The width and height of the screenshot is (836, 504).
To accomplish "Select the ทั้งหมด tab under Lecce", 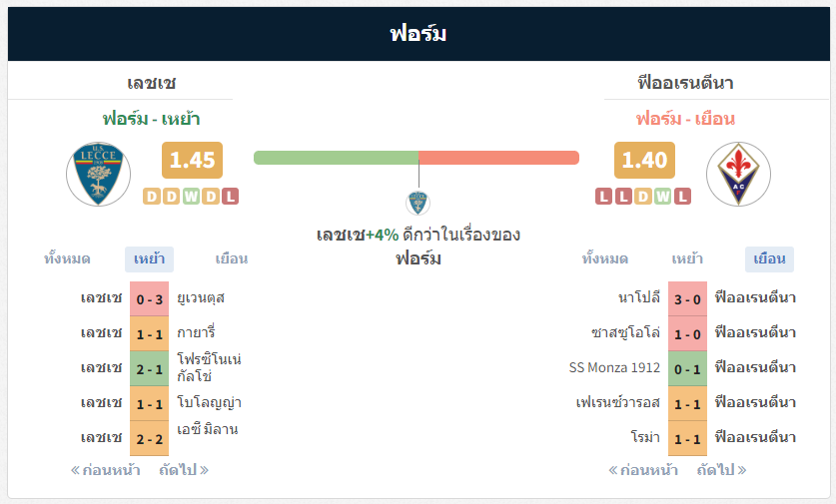I will (x=67, y=259).
